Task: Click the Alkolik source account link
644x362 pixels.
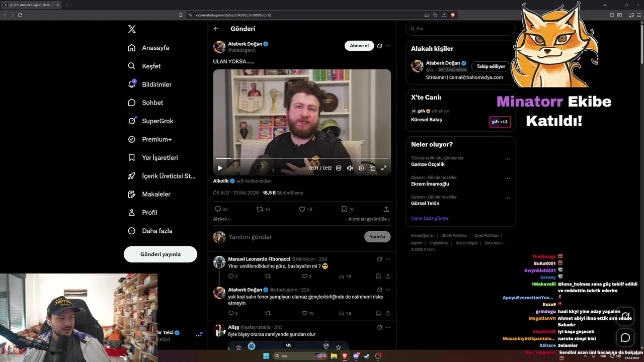Action: (221, 180)
